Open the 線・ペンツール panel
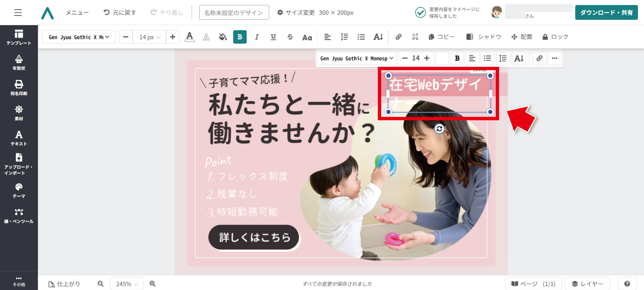 point(19,216)
